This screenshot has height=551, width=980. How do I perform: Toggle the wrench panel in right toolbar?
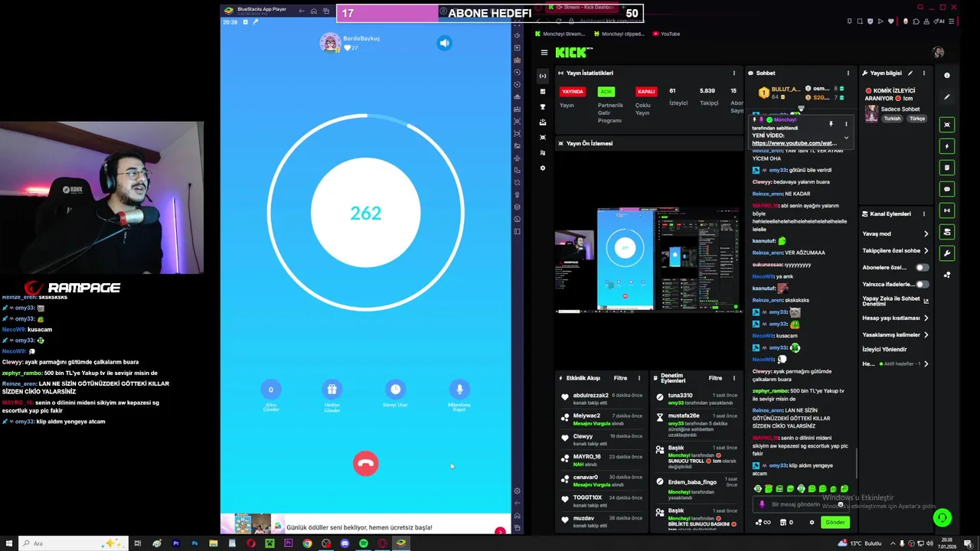(947, 253)
